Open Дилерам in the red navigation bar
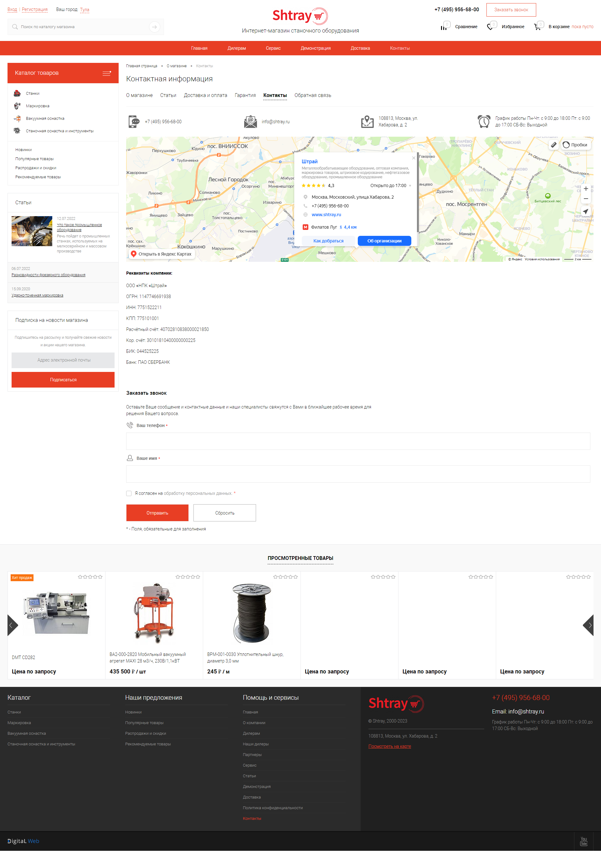 tap(236, 48)
